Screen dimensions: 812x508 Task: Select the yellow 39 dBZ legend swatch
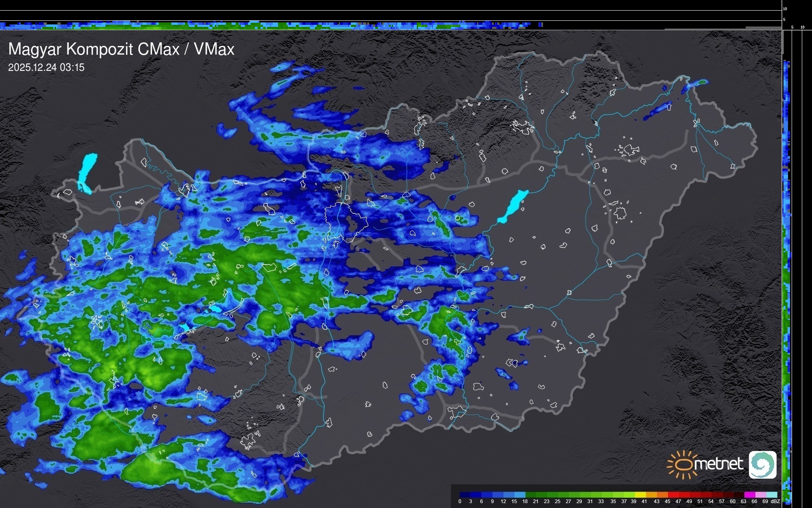(640, 495)
